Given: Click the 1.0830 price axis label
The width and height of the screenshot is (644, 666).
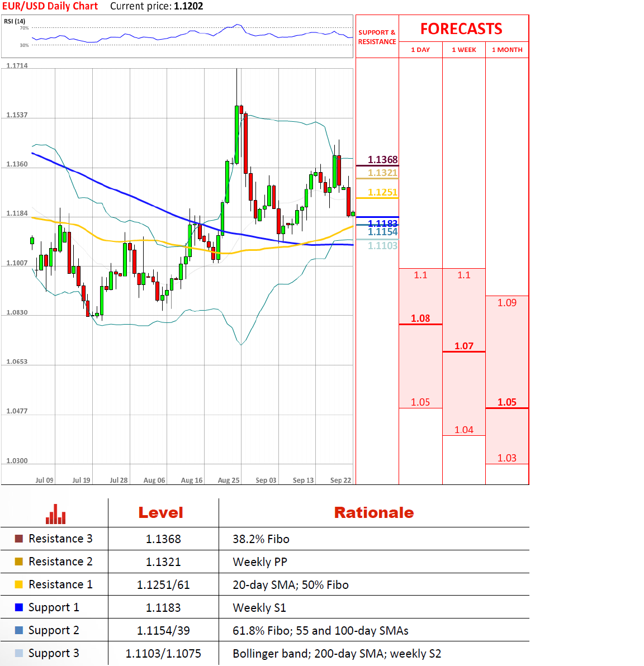Looking at the screenshot, I should (17, 313).
